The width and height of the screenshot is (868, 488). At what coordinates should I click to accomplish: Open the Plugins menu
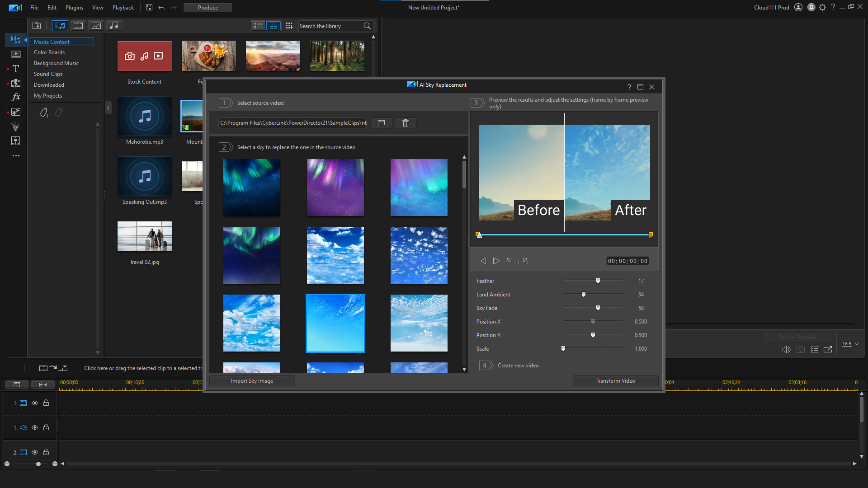74,7
